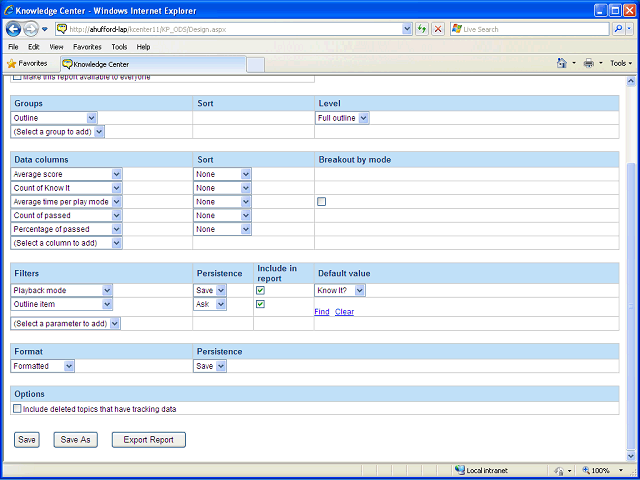Click the browser Back arrow button
Viewport: 640px width, 480px height.
[14, 29]
